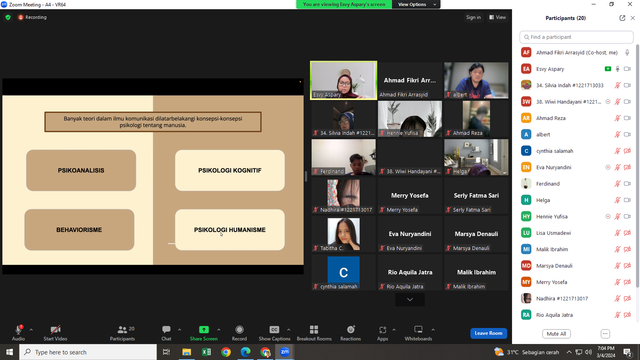Select Rio Aquila Jatra in participants list

(x=576, y=315)
